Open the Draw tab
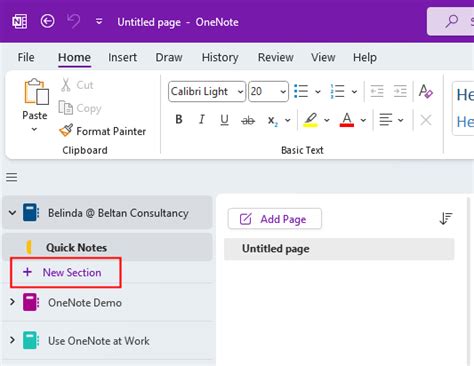Viewport: 474px width, 366px height. coord(169,57)
